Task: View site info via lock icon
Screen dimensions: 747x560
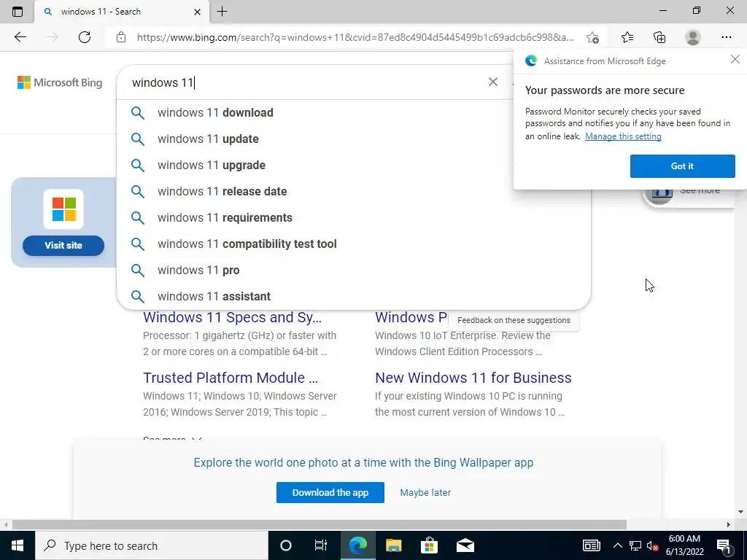Action: pos(121,37)
